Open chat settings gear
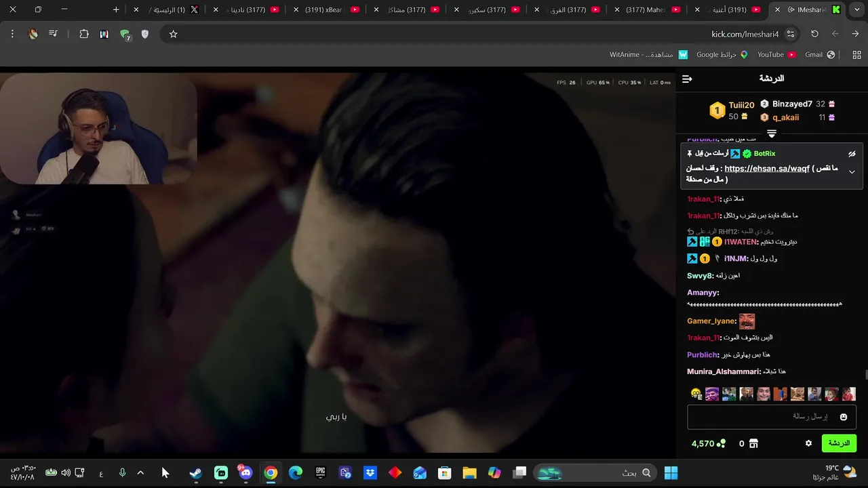 click(x=808, y=443)
